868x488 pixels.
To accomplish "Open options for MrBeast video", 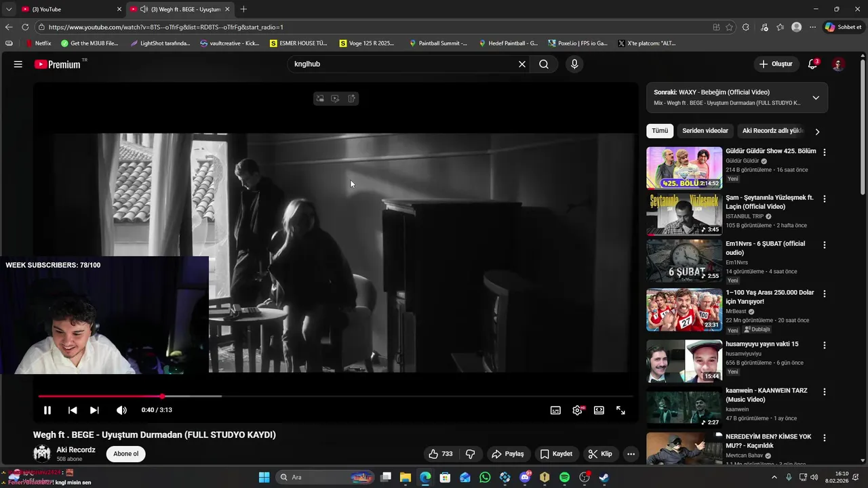I will coord(825,294).
